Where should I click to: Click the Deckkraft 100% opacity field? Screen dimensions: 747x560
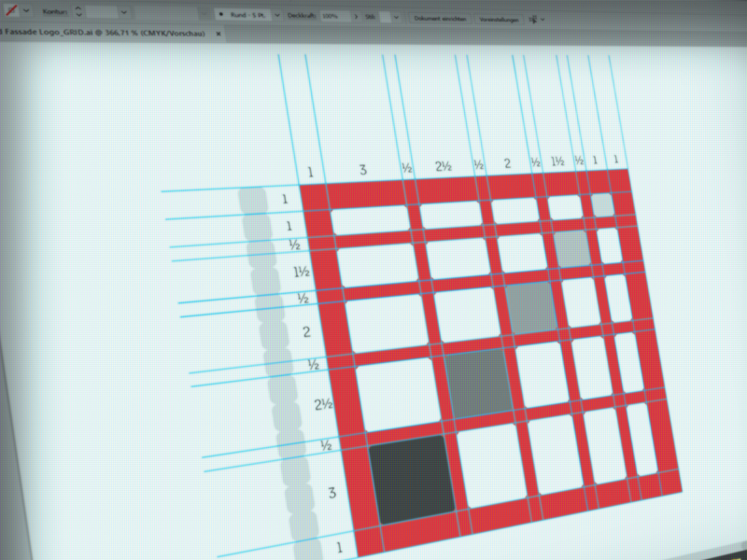331,17
